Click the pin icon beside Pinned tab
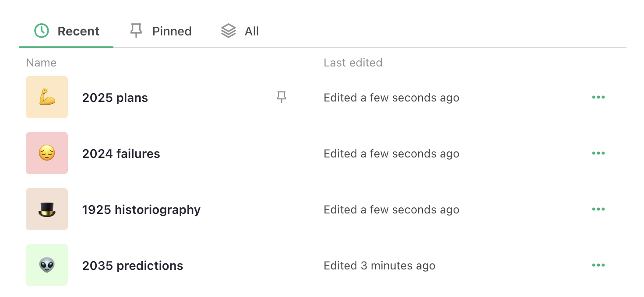 pos(136,30)
